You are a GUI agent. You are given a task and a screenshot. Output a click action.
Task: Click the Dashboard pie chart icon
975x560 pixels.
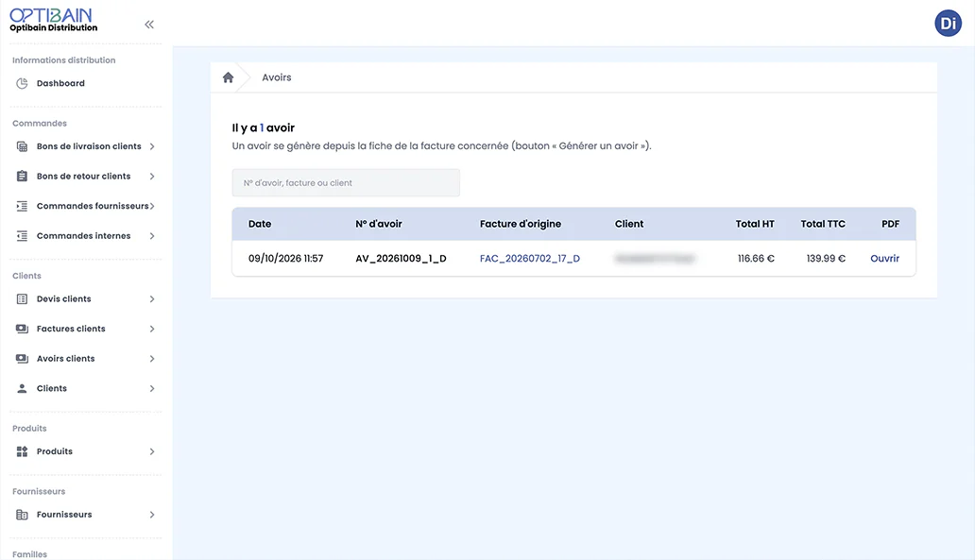22,83
